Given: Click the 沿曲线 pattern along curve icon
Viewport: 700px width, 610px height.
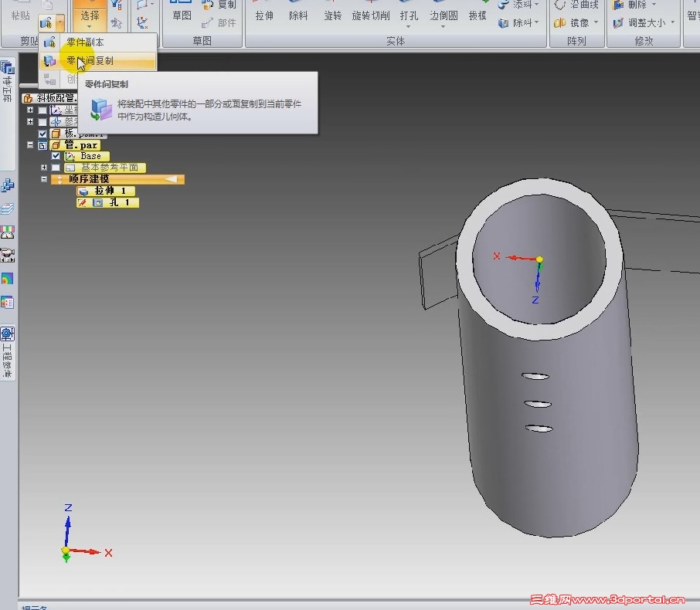Looking at the screenshot, I should point(560,5).
